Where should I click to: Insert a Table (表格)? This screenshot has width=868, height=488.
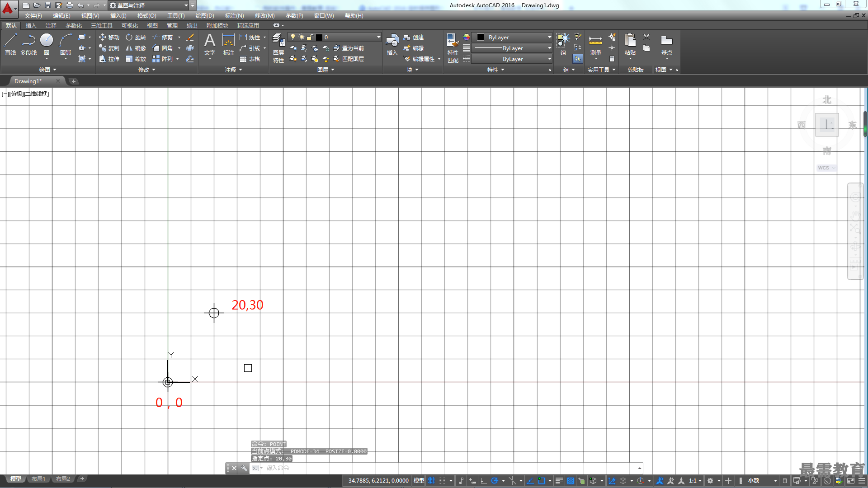[x=250, y=59]
